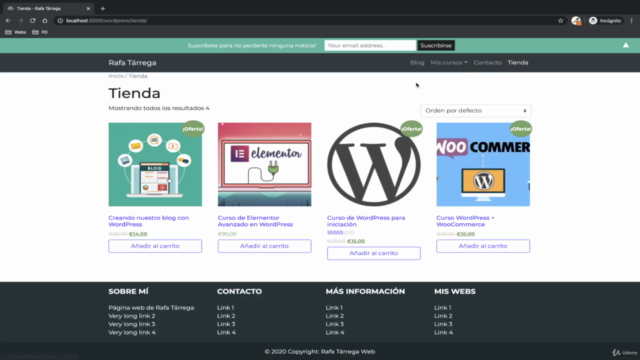
Task: Open the Orden por defecto sorting dropdown
Action: tap(476, 111)
